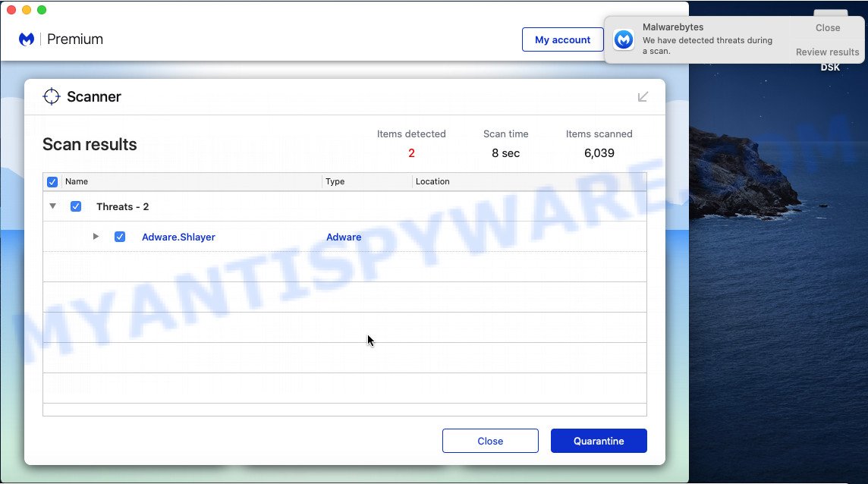This screenshot has height=484, width=868.
Task: Expand the Adware.Shlayer row details
Action: 96,237
